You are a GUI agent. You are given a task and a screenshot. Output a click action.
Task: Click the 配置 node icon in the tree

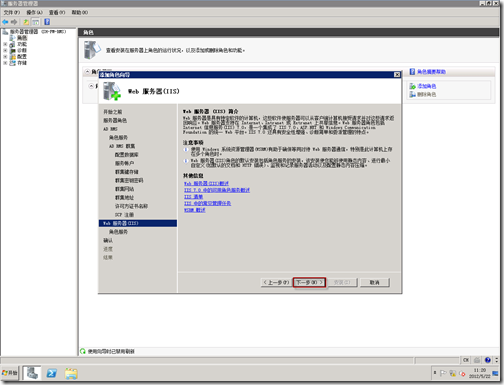point(13,57)
